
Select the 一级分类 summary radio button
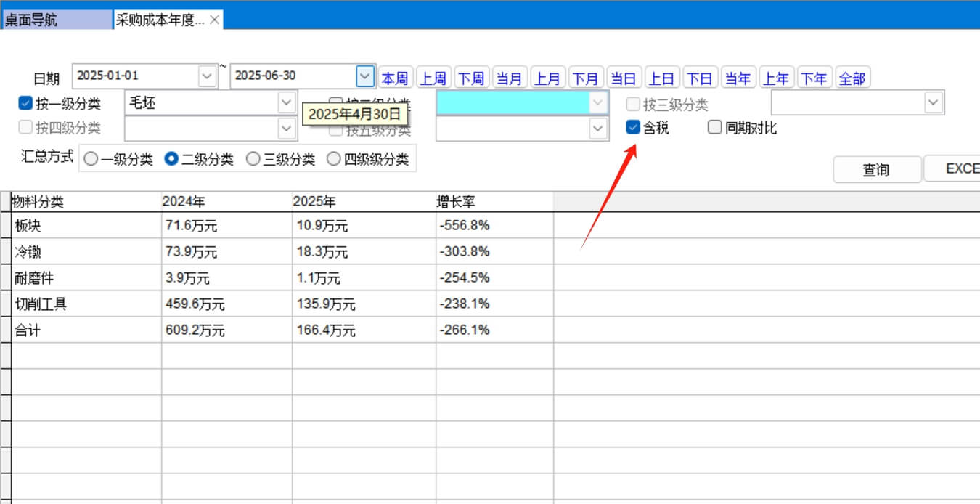click(x=91, y=159)
